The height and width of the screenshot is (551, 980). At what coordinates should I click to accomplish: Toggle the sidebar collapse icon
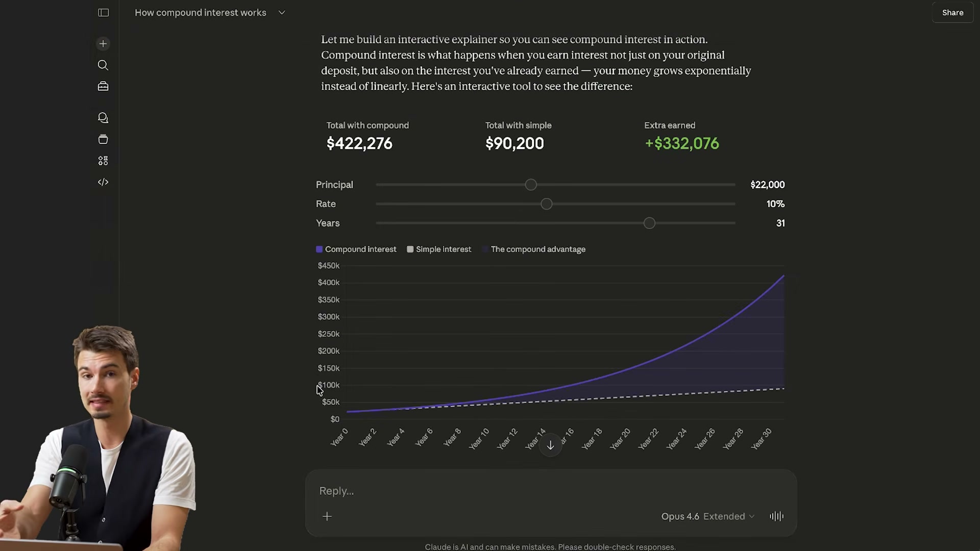[103, 13]
